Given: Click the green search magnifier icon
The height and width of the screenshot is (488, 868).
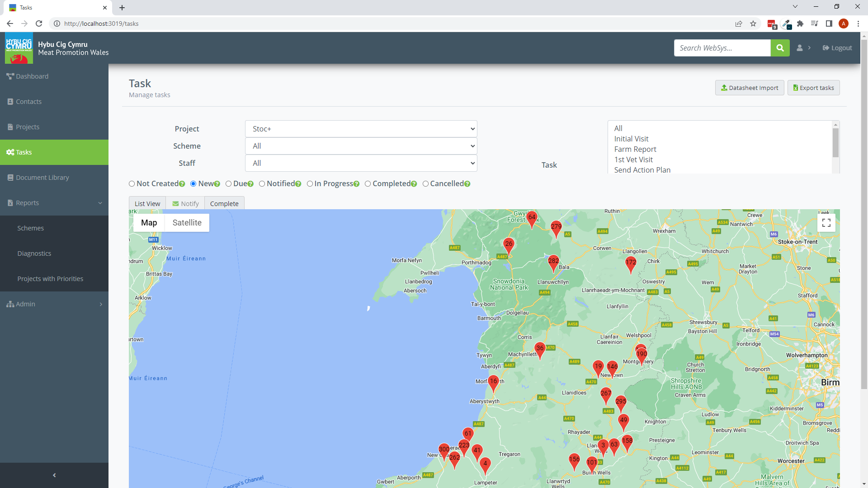Looking at the screenshot, I should 780,48.
